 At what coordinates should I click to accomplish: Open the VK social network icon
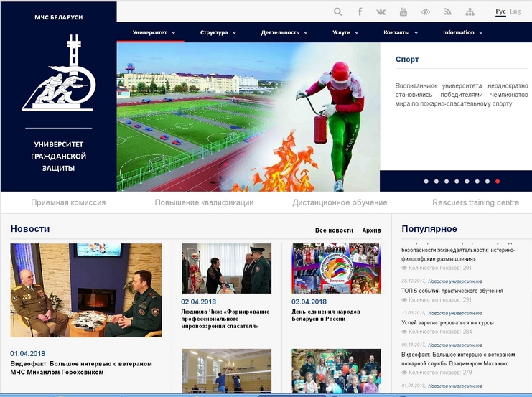(x=381, y=11)
